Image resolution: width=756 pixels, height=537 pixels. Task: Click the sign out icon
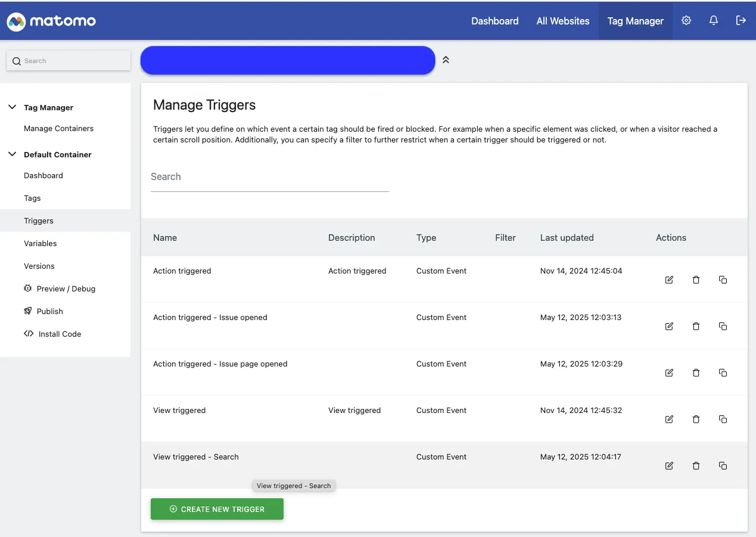tap(741, 20)
